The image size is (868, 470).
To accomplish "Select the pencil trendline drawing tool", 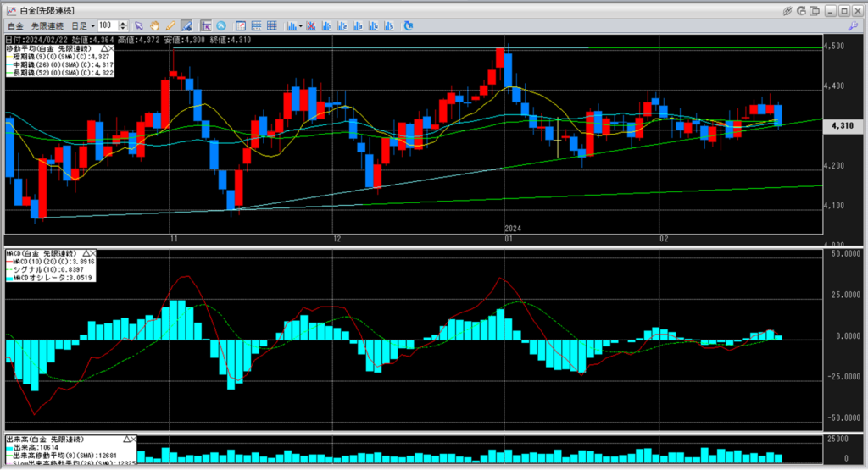I will [x=170, y=26].
